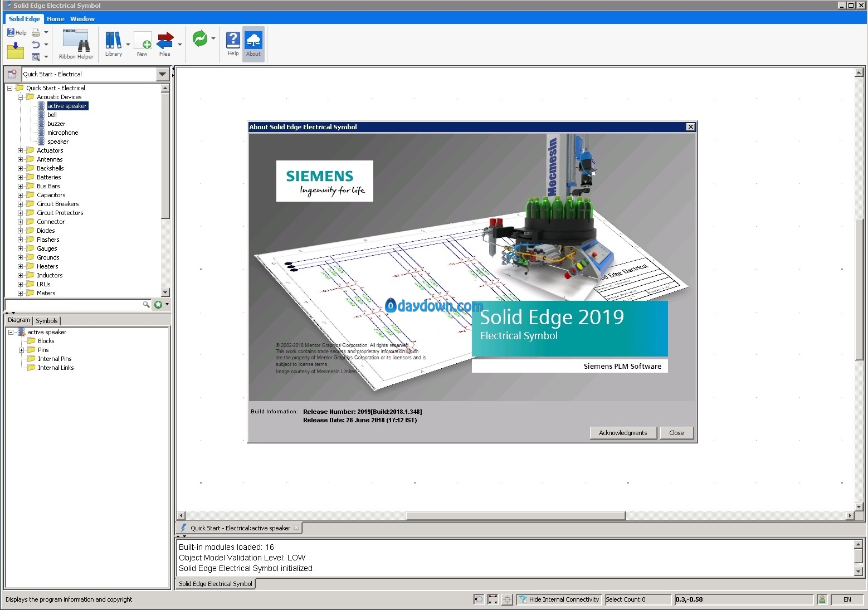
Task: Click the print icon in the quick toolbar
Action: tap(36, 32)
